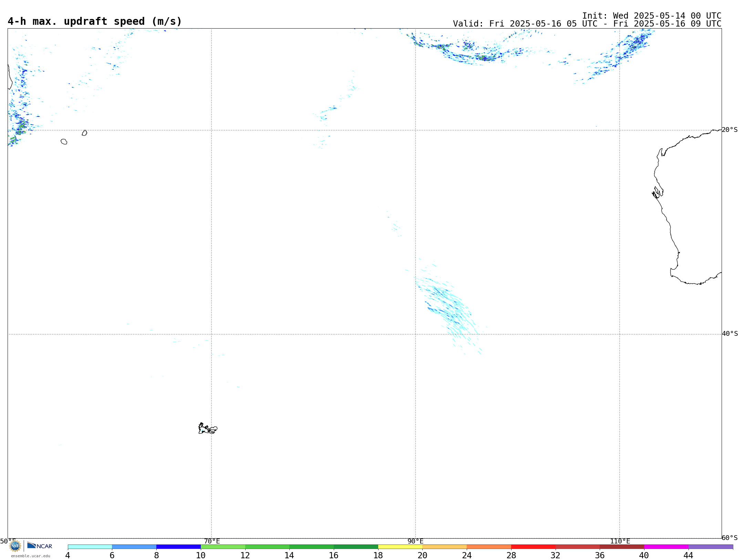Click the Kerguelen Islands outline near 70°E
Image resolution: width=744 pixels, height=560 pixels.
pyautogui.click(x=208, y=428)
